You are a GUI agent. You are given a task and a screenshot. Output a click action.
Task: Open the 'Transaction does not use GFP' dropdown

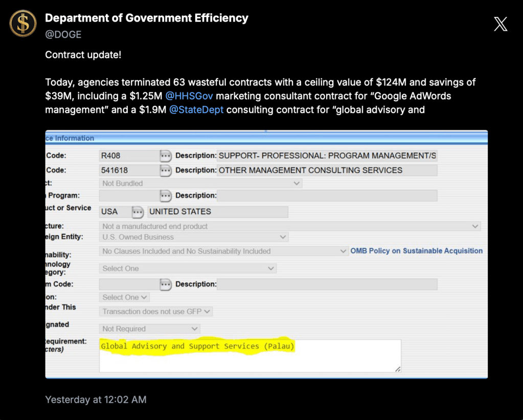pyautogui.click(x=155, y=311)
